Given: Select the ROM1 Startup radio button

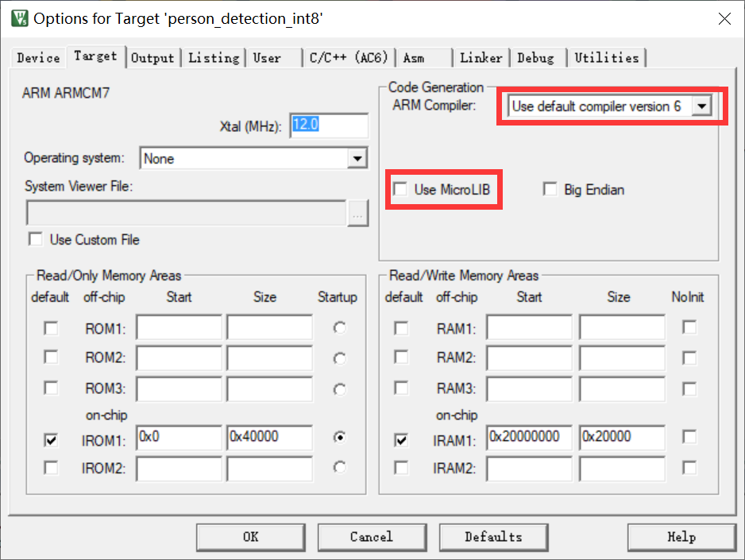Looking at the screenshot, I should [x=339, y=328].
